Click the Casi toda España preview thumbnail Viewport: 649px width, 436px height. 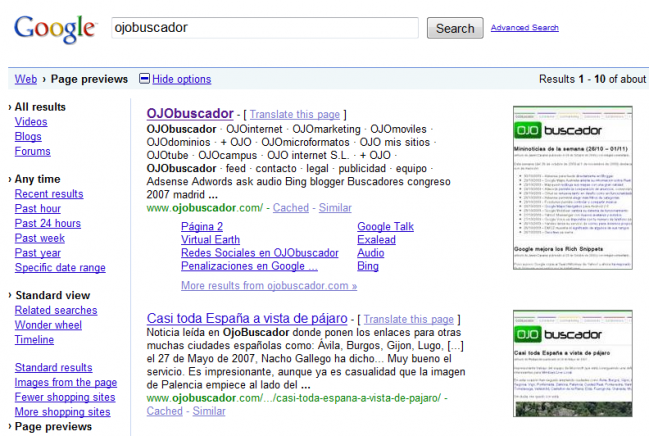572,363
